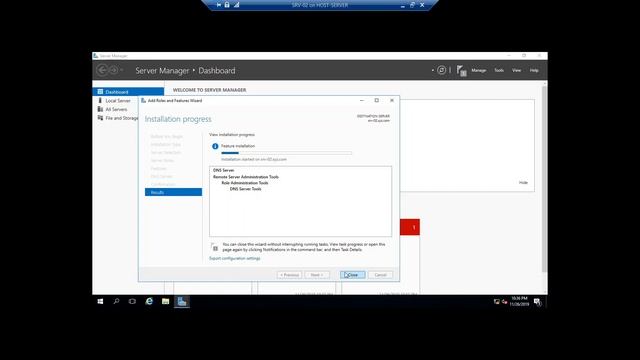Open the Windows Start menu
This screenshot has height=360, width=640.
point(100,302)
